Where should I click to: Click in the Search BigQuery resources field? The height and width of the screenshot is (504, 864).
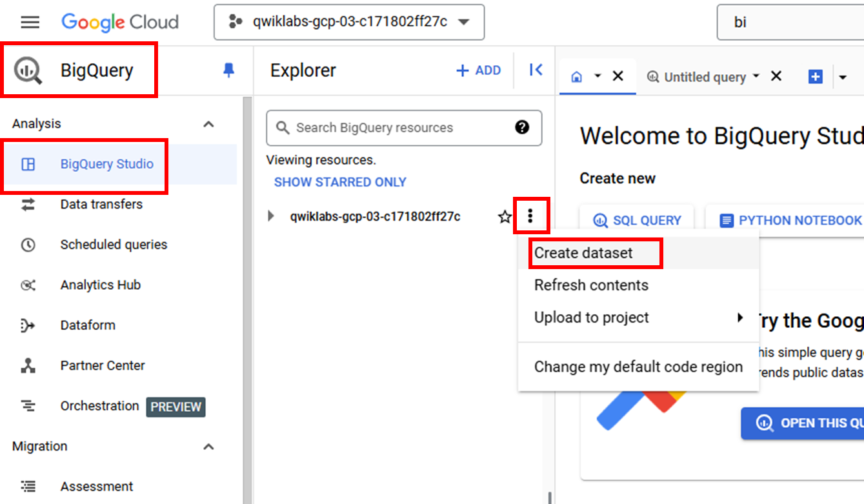(404, 128)
